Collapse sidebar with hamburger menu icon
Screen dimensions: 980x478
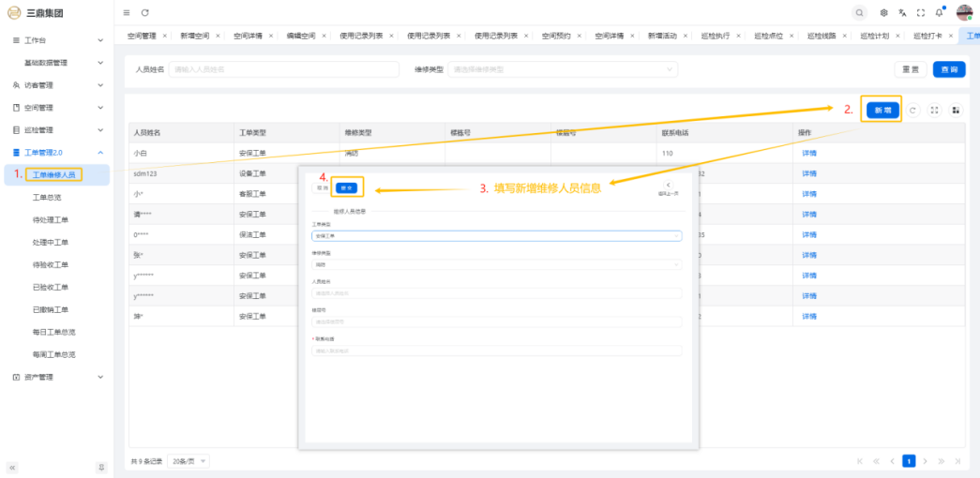point(127,12)
